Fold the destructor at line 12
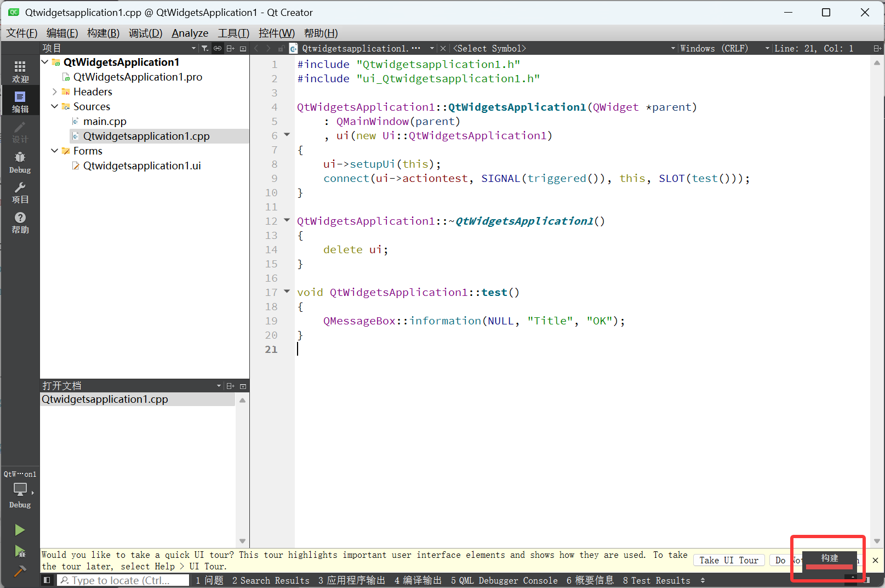 coord(287,220)
